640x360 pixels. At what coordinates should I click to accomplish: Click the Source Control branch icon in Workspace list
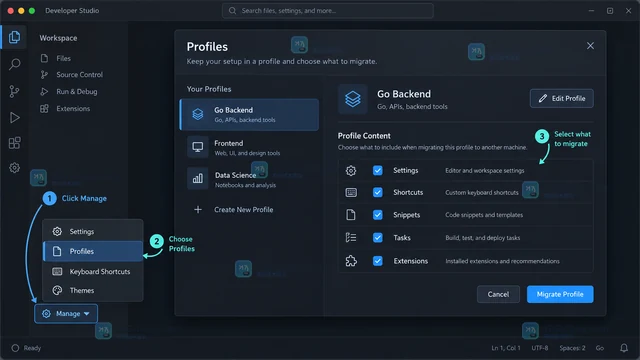tap(44, 75)
